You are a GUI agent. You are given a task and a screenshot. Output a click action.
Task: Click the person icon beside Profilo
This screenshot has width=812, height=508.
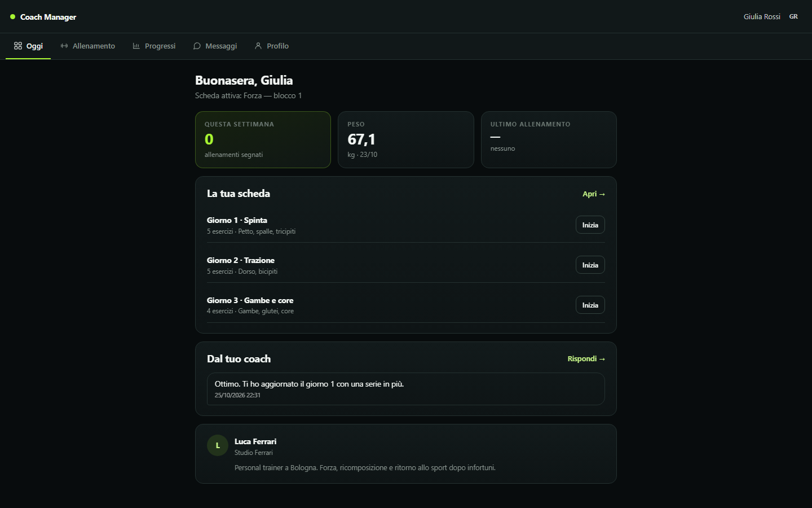pyautogui.click(x=258, y=46)
